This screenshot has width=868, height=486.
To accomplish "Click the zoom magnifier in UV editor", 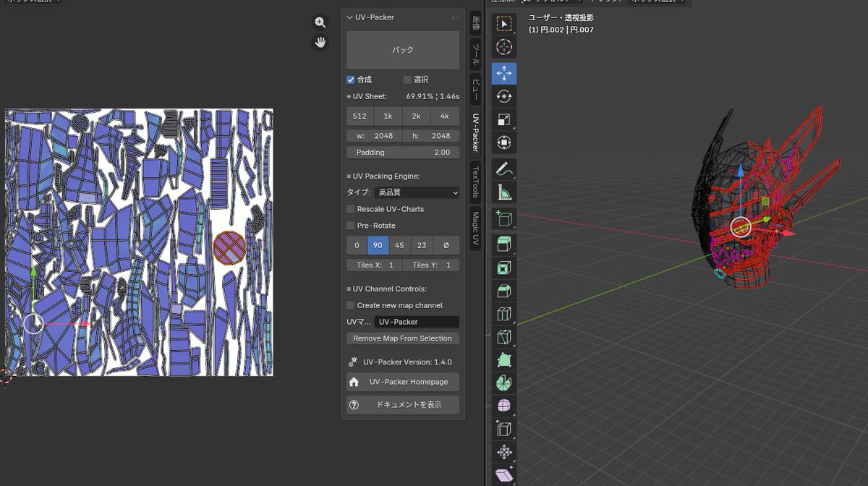I will (320, 22).
